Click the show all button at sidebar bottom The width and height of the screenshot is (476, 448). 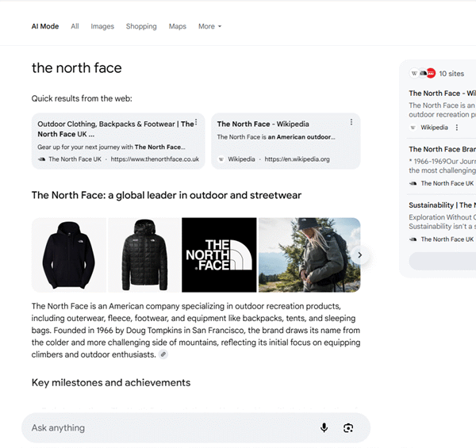coord(443,261)
